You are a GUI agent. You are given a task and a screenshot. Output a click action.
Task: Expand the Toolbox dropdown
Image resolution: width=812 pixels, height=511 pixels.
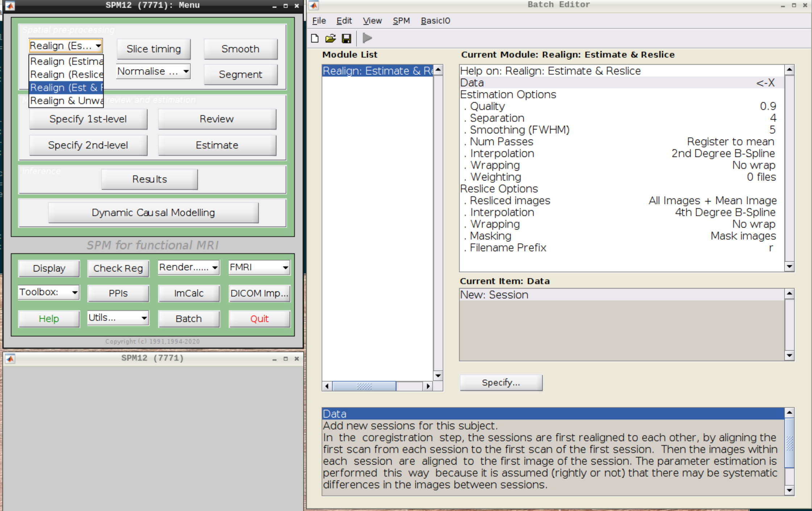[x=49, y=292]
